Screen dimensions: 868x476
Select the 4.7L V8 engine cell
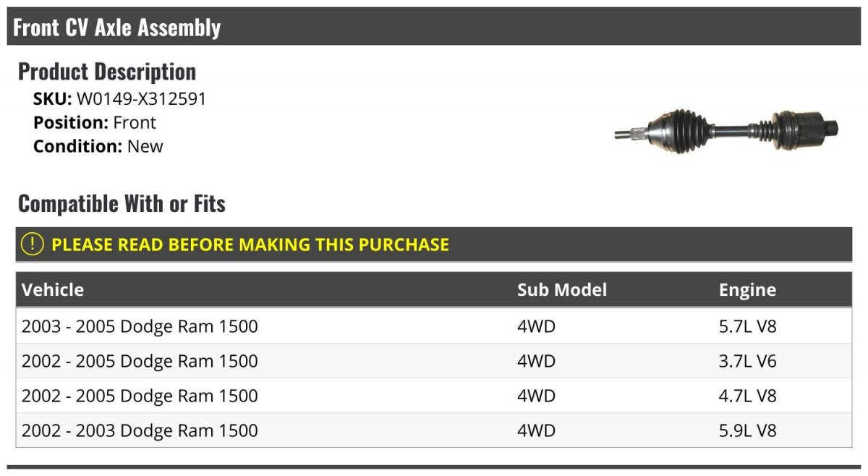coord(747,396)
